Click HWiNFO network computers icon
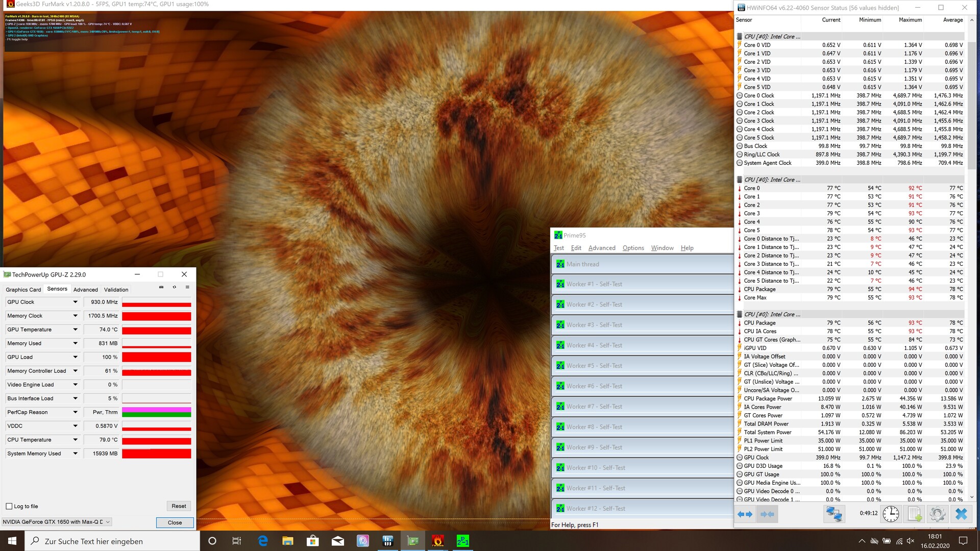 click(x=834, y=514)
